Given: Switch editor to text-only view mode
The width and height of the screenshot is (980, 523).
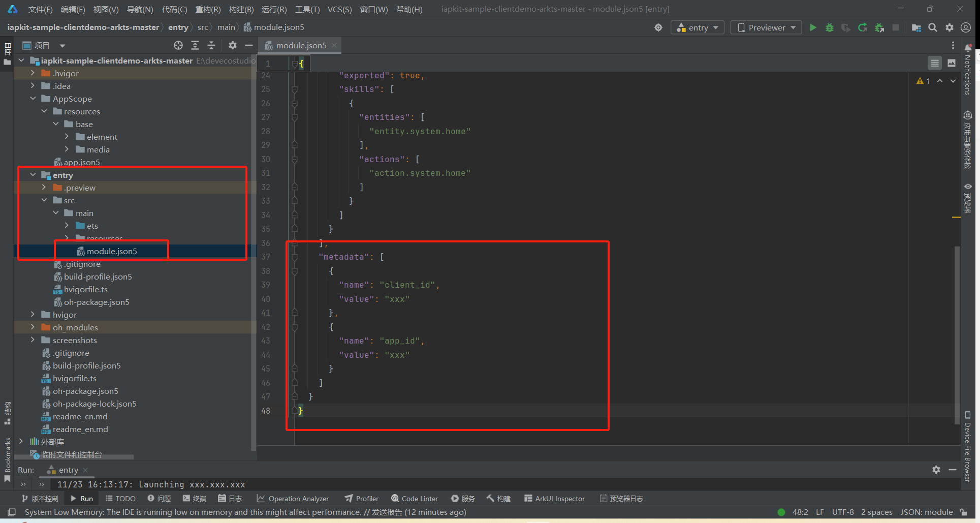Looking at the screenshot, I should [x=934, y=63].
